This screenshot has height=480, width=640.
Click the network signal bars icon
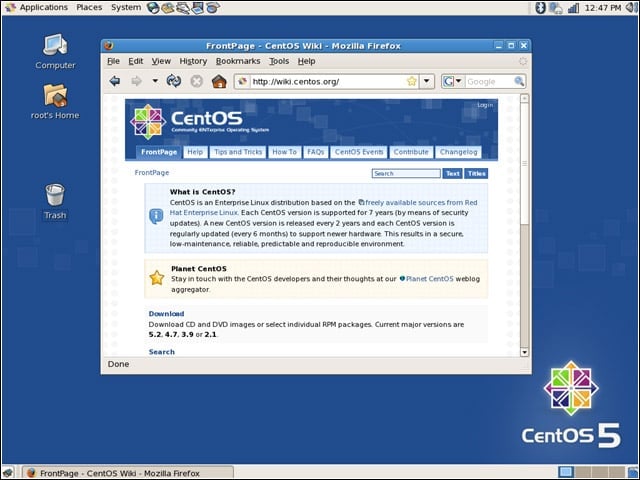pos(573,8)
